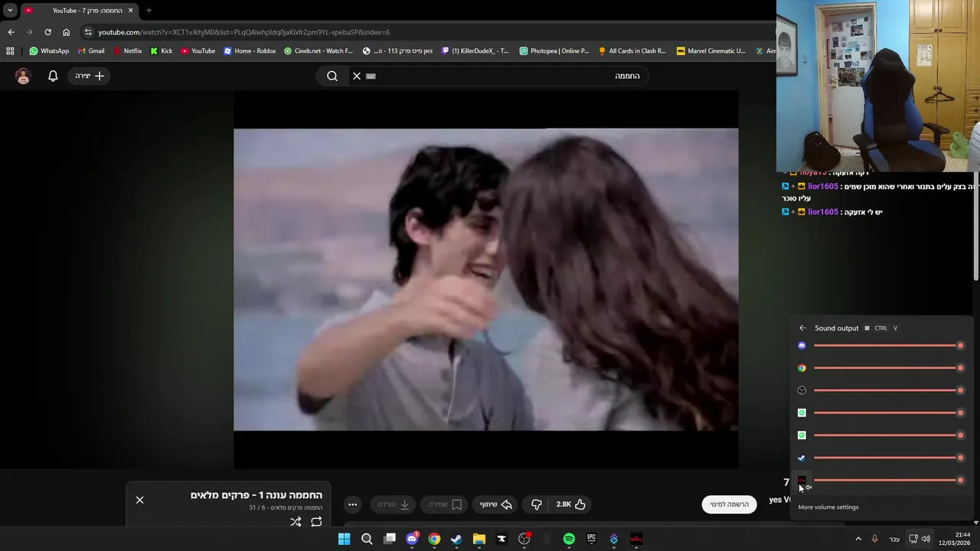This screenshot has width=980, height=551.
Task: Select the החממה פרק 7 - YouTube tab
Action: point(79,11)
